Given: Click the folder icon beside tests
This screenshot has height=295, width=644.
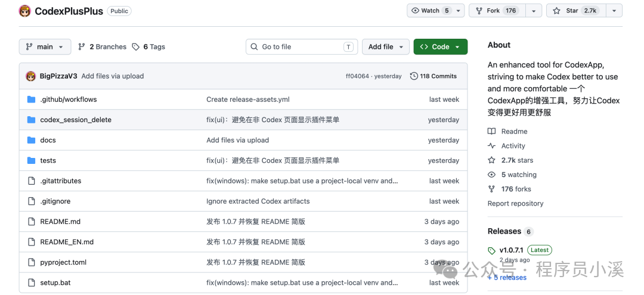Looking at the screenshot, I should 31,160.
